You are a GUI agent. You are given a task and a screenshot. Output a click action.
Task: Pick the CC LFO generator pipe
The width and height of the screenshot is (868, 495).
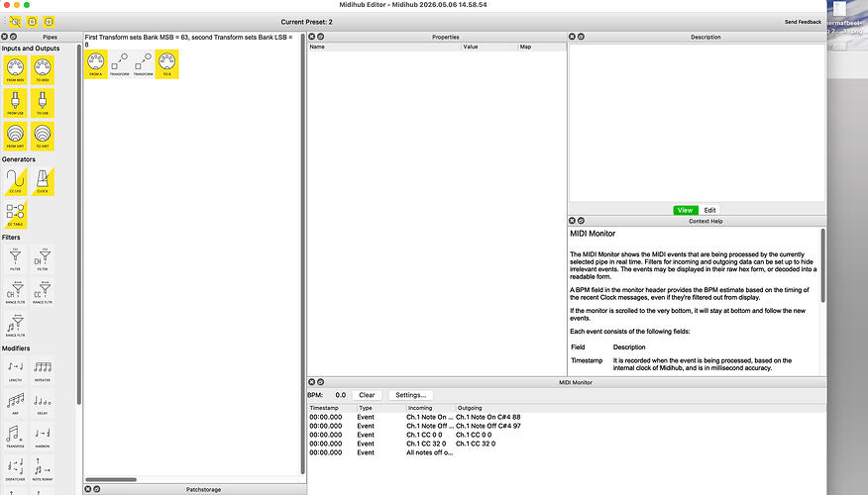15,181
